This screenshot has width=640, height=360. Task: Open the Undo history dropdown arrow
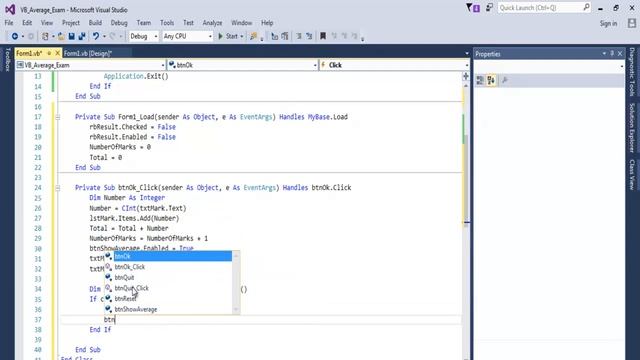coord(104,36)
